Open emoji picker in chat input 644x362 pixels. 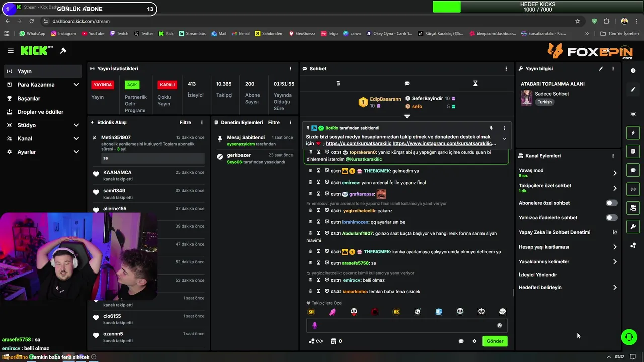499,325
